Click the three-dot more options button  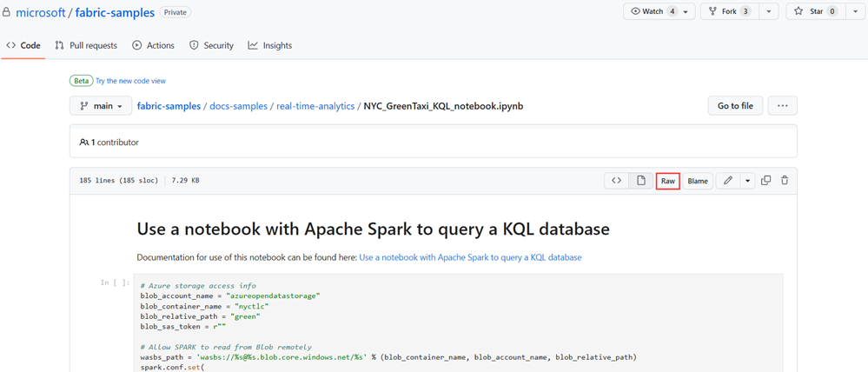782,106
